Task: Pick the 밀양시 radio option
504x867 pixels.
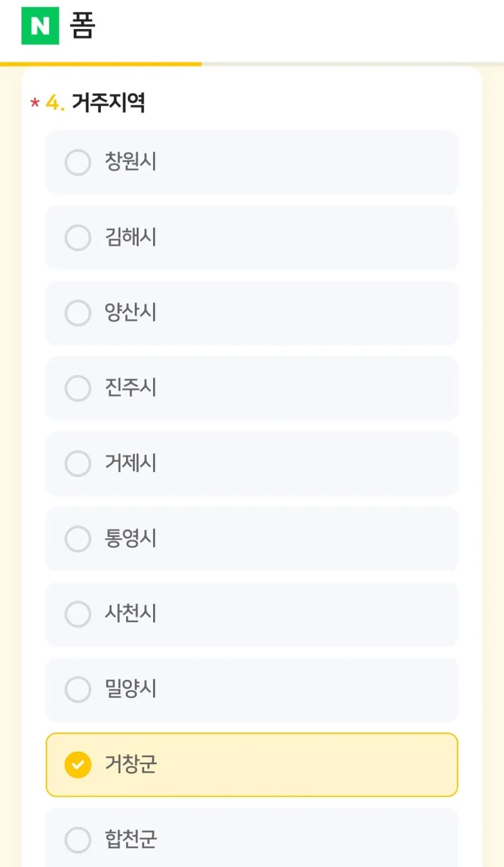Action: 78,689
